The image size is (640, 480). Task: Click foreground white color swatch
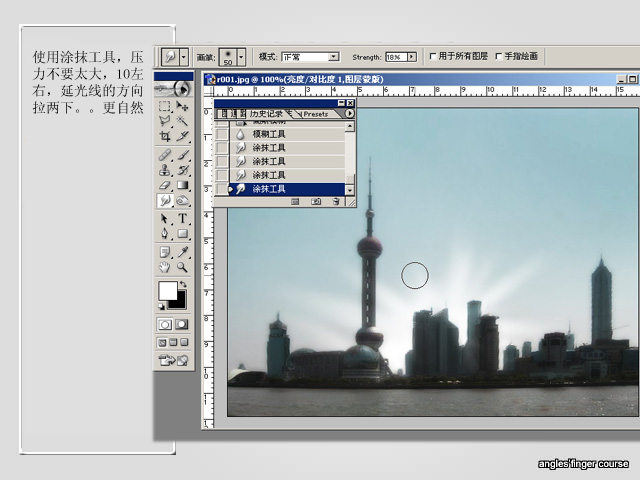168,290
